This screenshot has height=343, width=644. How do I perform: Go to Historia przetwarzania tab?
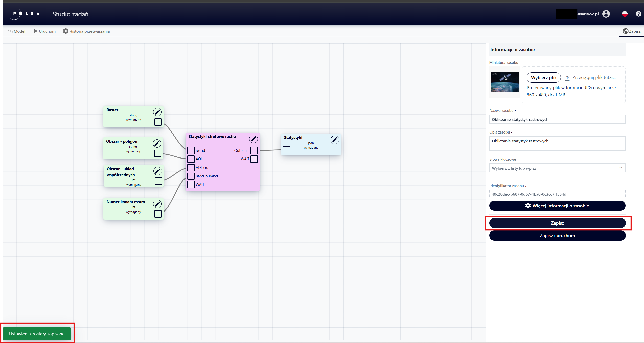[86, 31]
